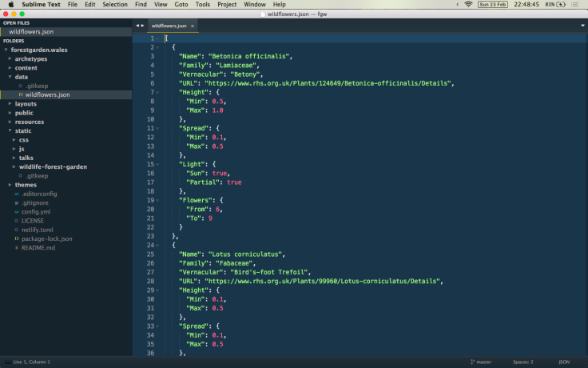The image size is (588, 368).
Task: Click the tab close icon on wildflowers.json
Action: pos(193,26)
